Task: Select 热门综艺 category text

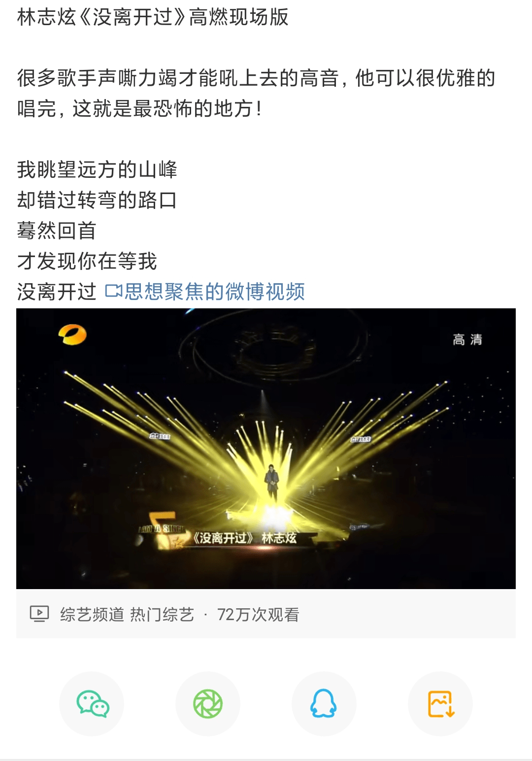Action: (x=162, y=615)
